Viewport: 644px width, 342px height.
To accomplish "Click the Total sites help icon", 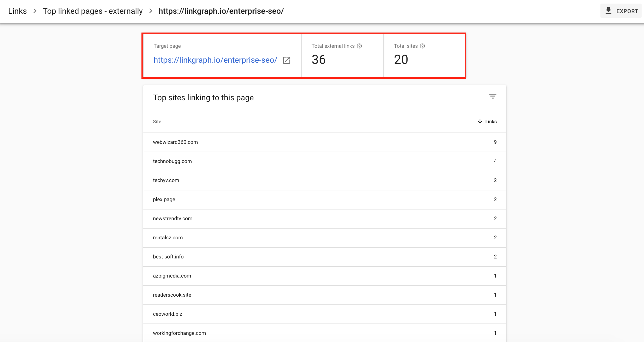I will coord(422,46).
